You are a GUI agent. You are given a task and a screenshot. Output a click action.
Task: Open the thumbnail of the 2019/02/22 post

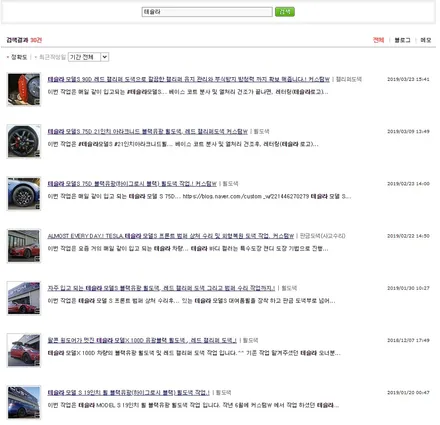(x=24, y=246)
